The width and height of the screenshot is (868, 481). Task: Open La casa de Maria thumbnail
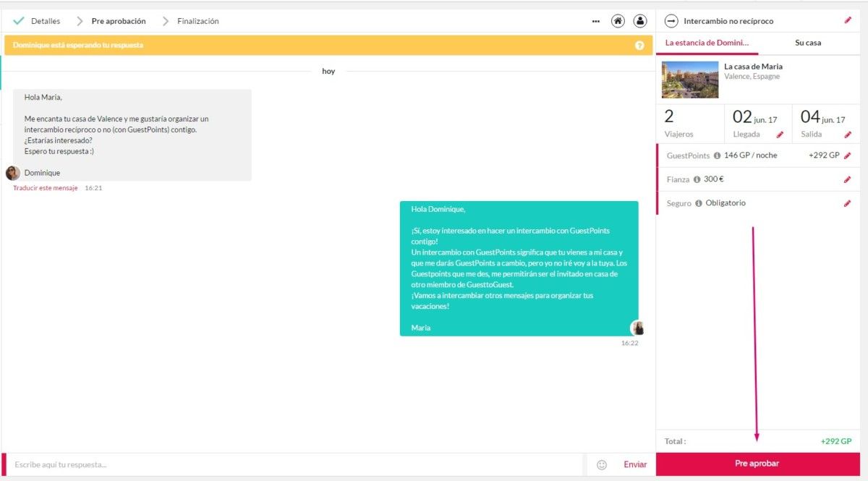pos(690,80)
